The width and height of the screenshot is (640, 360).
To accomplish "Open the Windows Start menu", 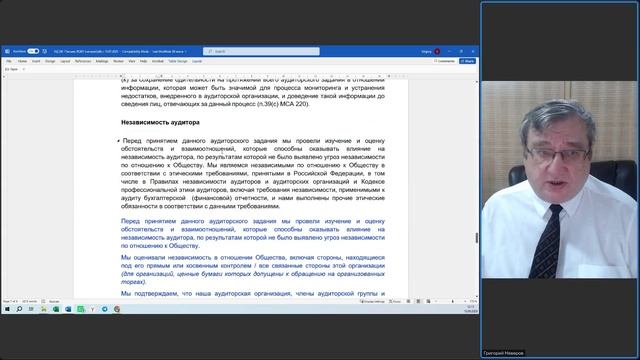I will 7,309.
